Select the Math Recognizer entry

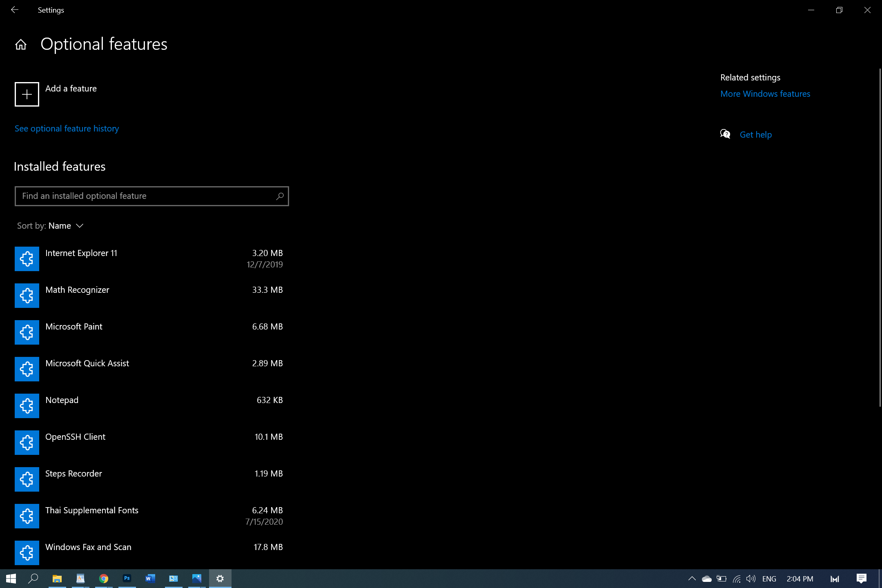pos(152,296)
